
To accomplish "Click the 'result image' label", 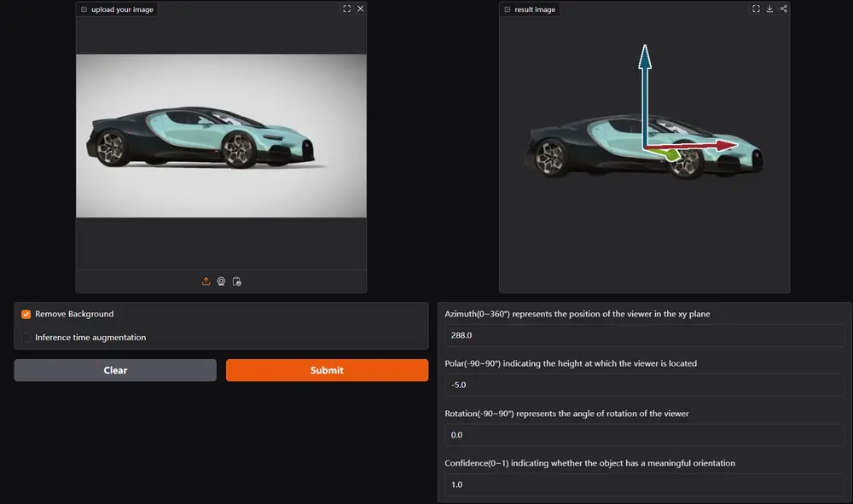I will point(535,9).
